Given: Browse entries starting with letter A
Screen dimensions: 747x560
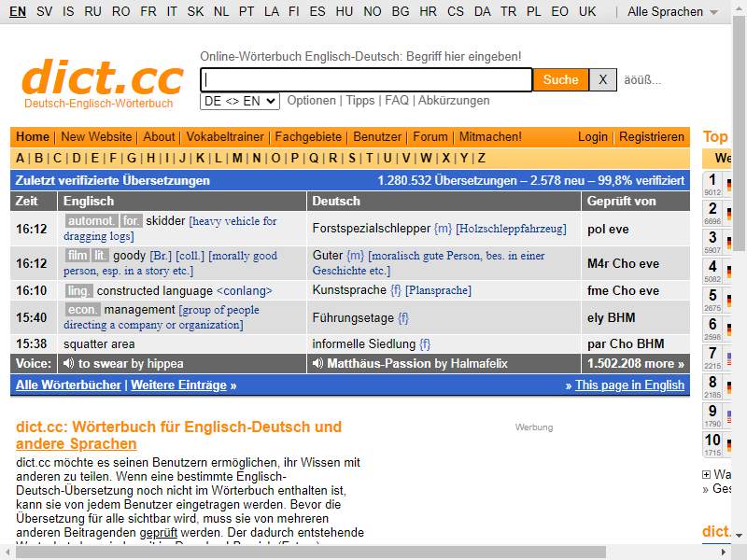Looking at the screenshot, I should click(x=20, y=158).
